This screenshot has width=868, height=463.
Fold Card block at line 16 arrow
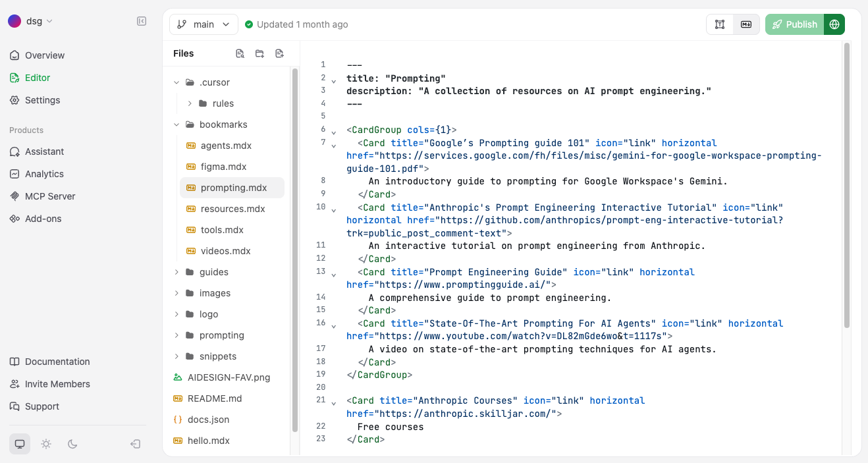coord(334,326)
